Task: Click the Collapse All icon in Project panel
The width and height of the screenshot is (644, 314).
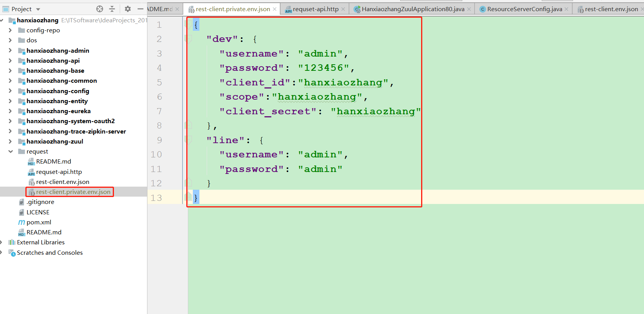Action: [112, 9]
